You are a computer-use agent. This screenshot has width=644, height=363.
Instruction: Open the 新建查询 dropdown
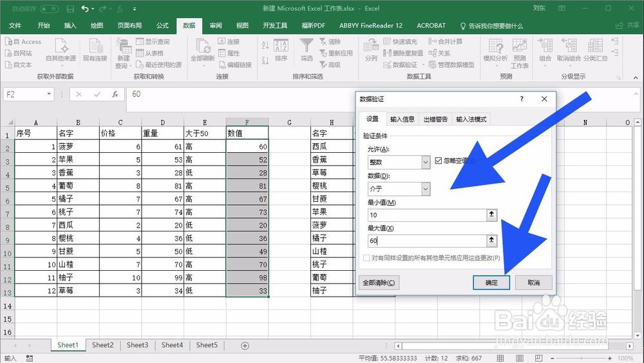coord(123,54)
